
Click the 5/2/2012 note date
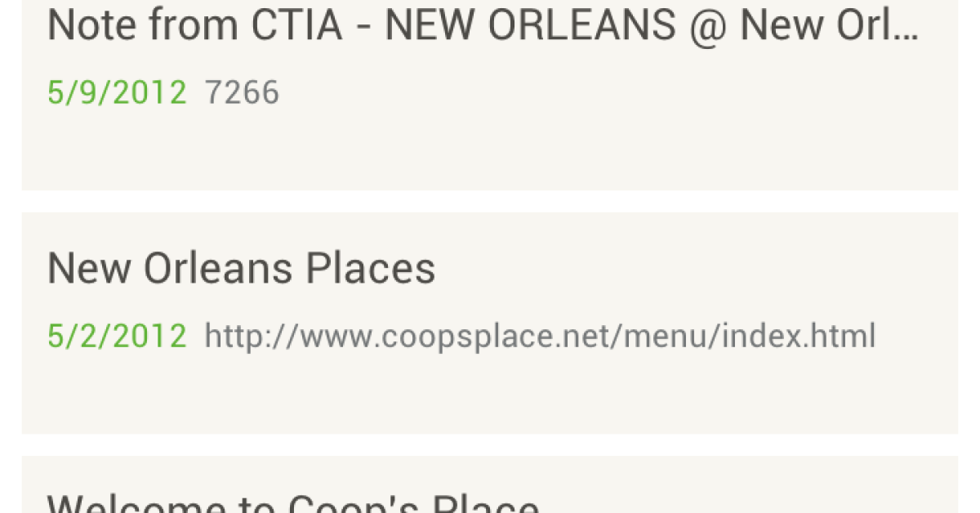tap(117, 336)
